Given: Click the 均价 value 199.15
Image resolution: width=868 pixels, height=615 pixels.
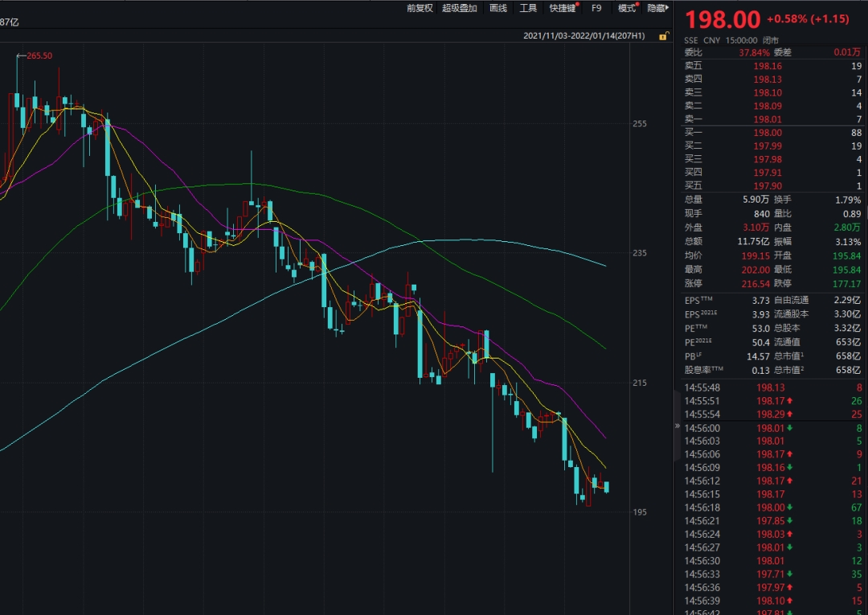Looking at the screenshot, I should point(755,256).
